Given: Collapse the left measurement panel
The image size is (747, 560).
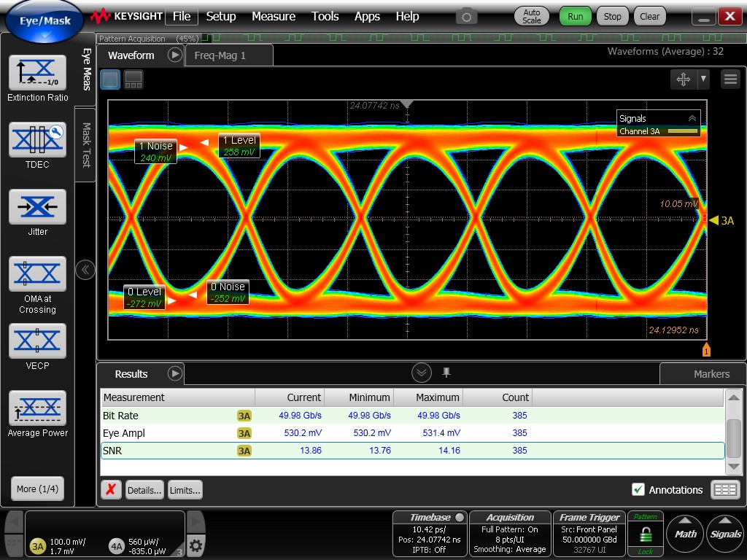Looking at the screenshot, I should click(x=85, y=270).
